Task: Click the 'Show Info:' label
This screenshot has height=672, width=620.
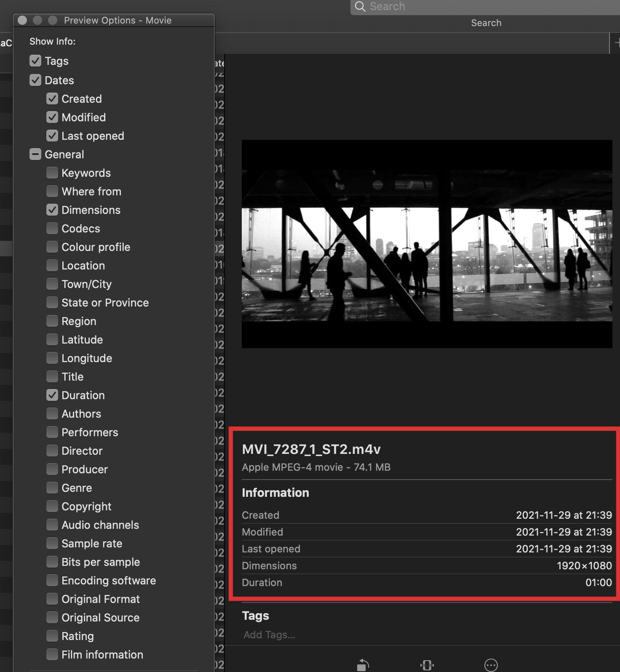Action: [53, 41]
